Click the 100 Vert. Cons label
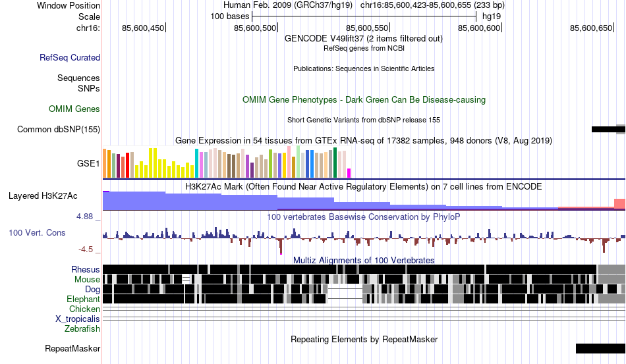 click(37, 232)
